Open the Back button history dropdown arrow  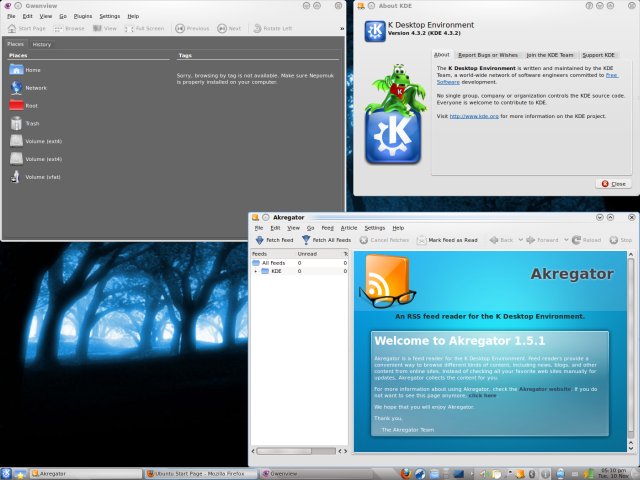pyautogui.click(x=518, y=240)
